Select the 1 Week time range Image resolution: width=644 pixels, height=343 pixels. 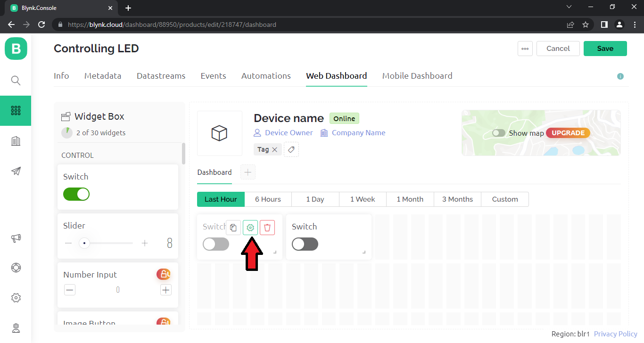click(363, 199)
